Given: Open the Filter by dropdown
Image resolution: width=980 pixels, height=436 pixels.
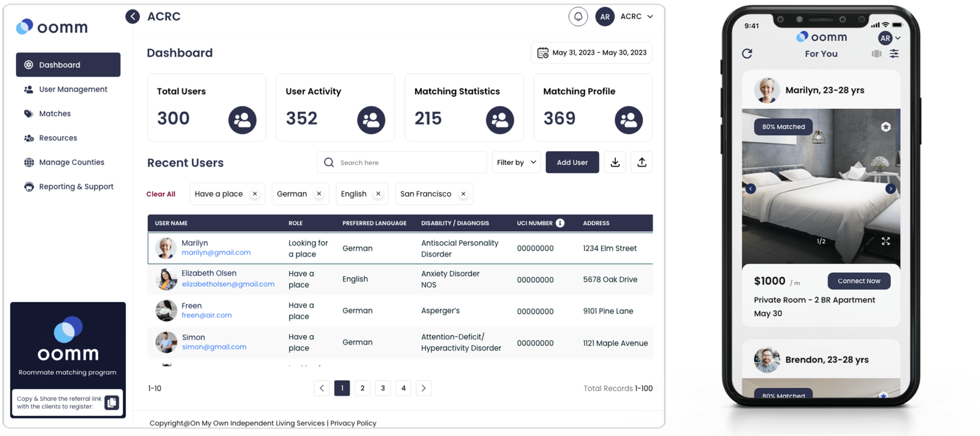Looking at the screenshot, I should [x=516, y=163].
